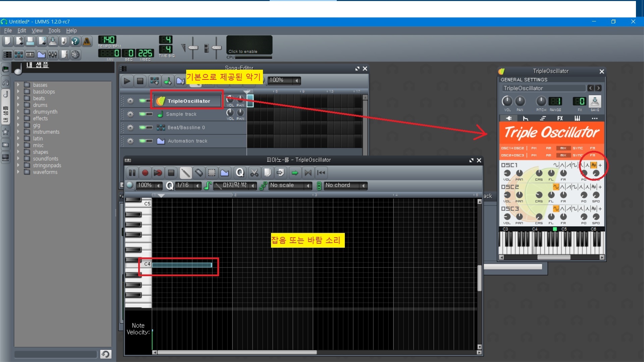The image size is (644, 362).
Task: Show the Controller Rack icon
Action: point(75,54)
